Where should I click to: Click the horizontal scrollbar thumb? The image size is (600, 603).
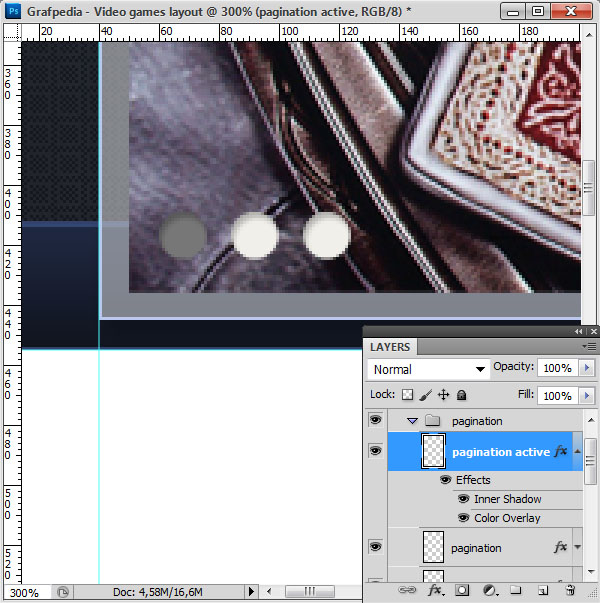coord(310,591)
